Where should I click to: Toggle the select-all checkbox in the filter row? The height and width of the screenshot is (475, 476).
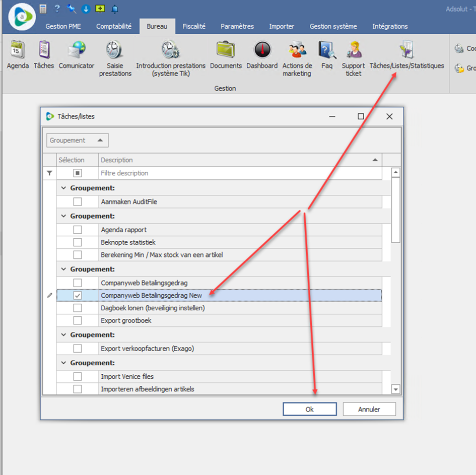[78, 173]
